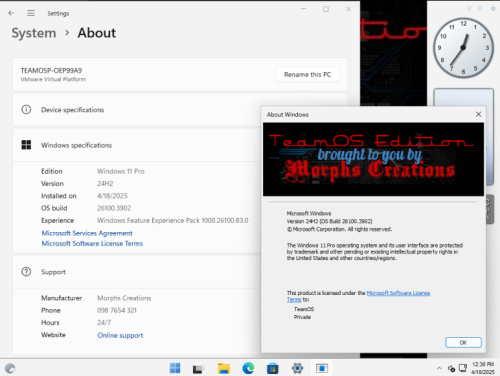
Task: Collapse the Windows specifications section
Action: click(137, 145)
